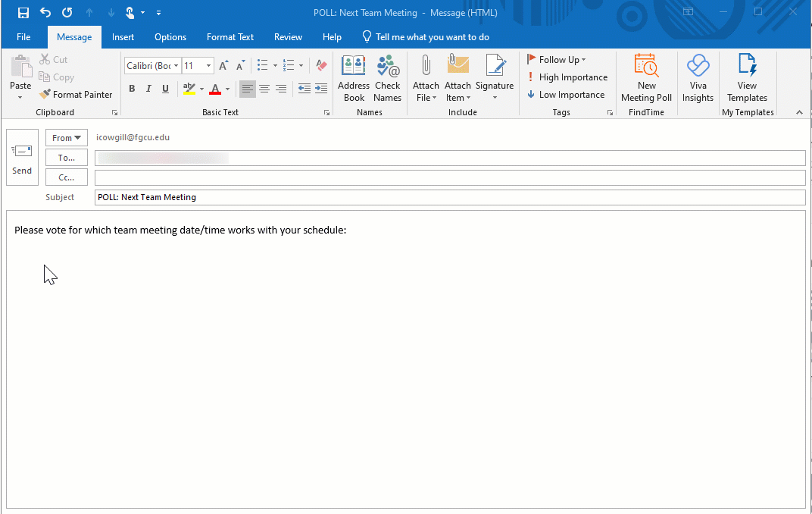Switch to the Insert ribbon tab
The width and height of the screenshot is (812, 514).
click(123, 36)
